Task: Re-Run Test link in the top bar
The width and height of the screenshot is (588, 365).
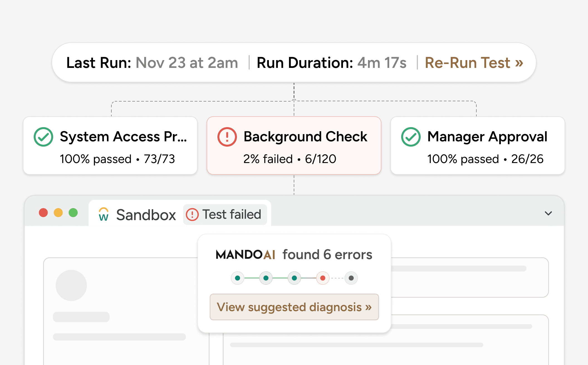Action: 474,63
